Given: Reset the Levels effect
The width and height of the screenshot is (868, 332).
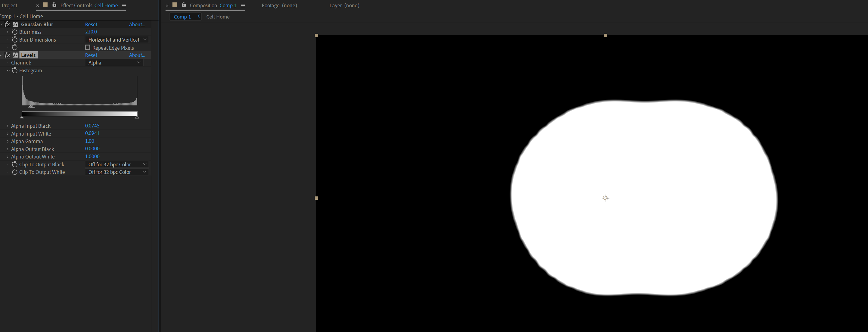Looking at the screenshot, I should coord(91,55).
